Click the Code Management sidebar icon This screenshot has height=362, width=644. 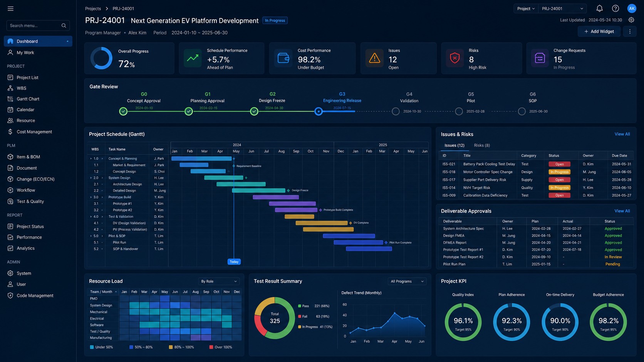click(x=10, y=295)
